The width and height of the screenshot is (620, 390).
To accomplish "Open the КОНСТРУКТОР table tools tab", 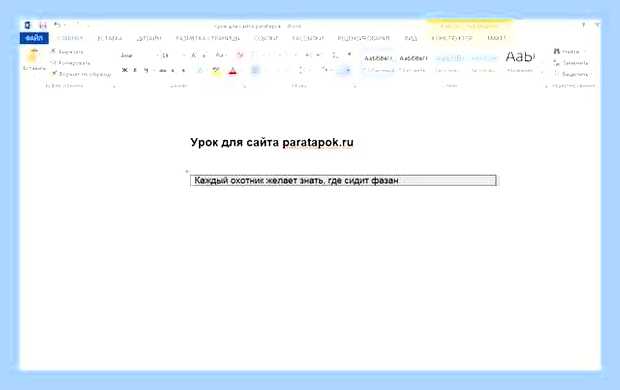I will click(452, 38).
